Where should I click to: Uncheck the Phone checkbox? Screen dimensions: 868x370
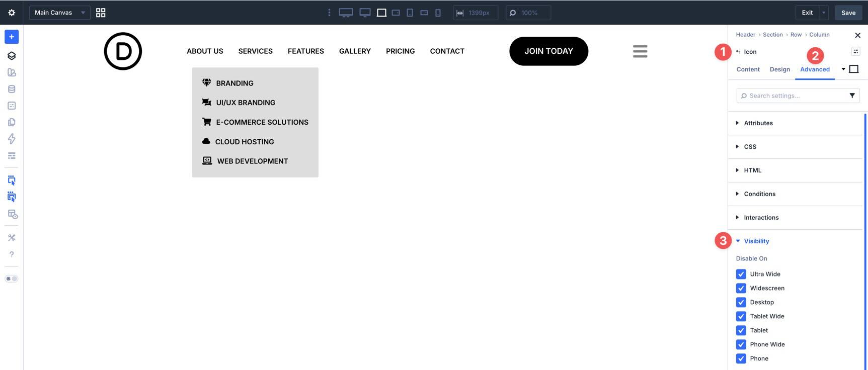(741, 358)
